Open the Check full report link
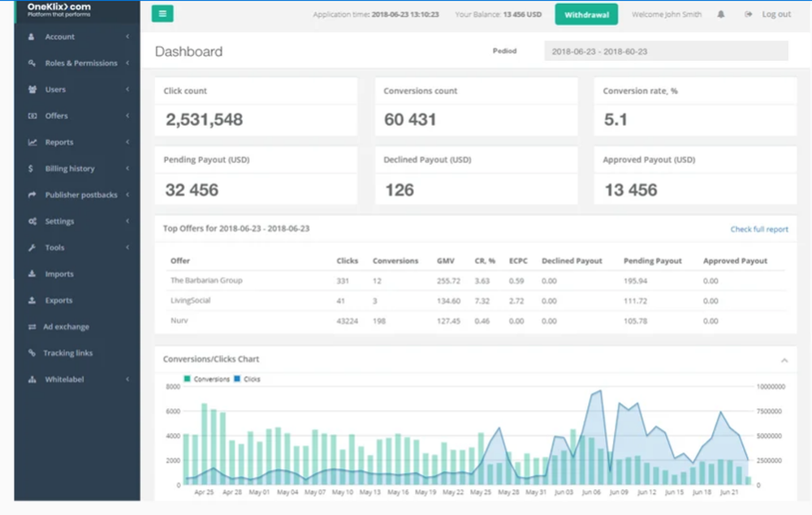This screenshot has width=812, height=515. tap(759, 229)
